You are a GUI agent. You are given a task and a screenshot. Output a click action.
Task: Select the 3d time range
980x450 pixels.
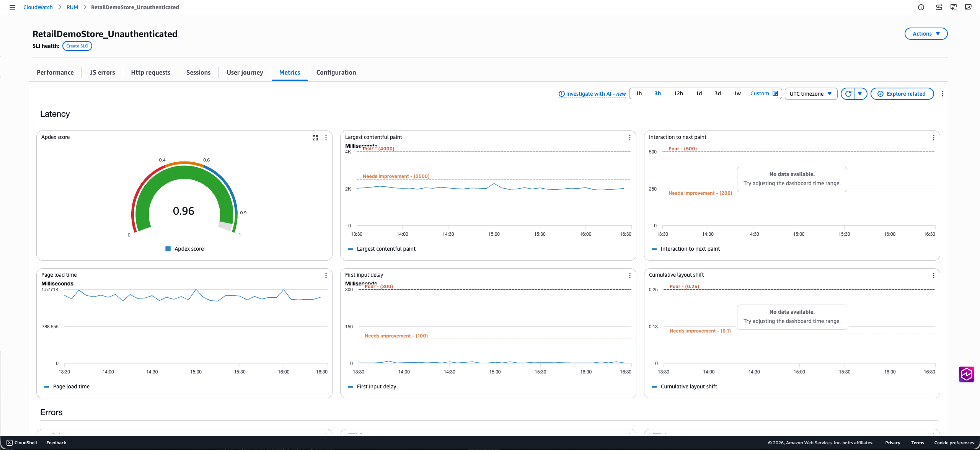717,93
